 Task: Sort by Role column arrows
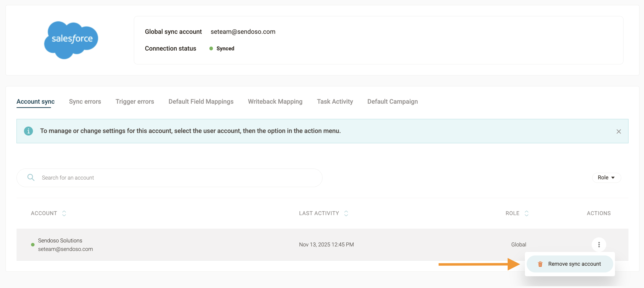[526, 213]
